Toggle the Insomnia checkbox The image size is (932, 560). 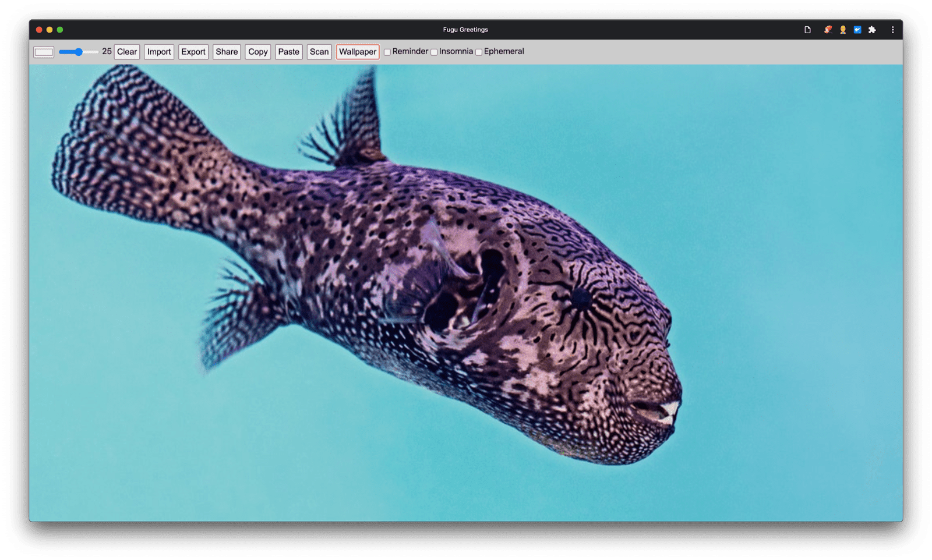pos(434,52)
